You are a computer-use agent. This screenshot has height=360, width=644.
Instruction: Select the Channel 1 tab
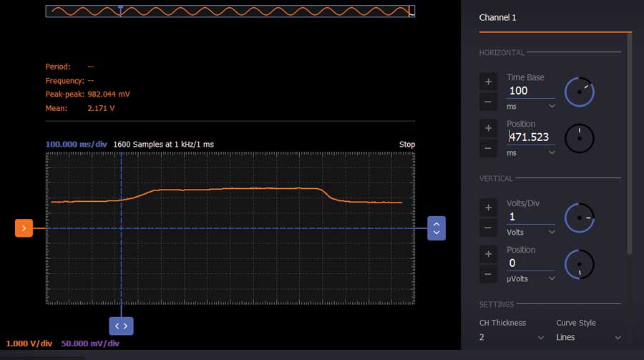click(x=497, y=18)
